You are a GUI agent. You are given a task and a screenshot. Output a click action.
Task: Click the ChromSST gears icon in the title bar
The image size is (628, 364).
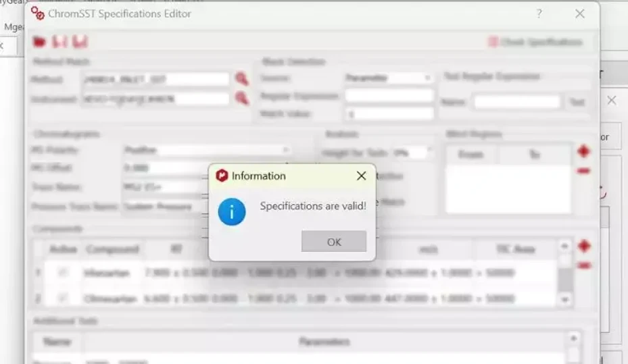click(38, 14)
